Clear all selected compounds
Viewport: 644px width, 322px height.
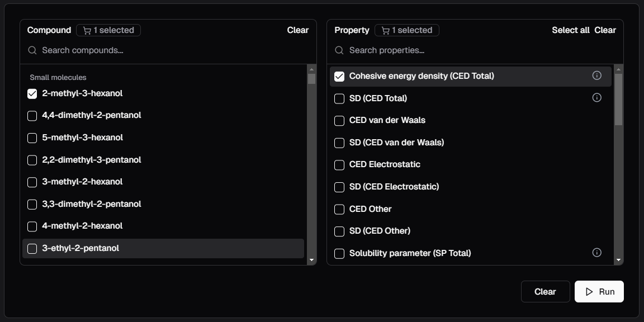click(297, 30)
